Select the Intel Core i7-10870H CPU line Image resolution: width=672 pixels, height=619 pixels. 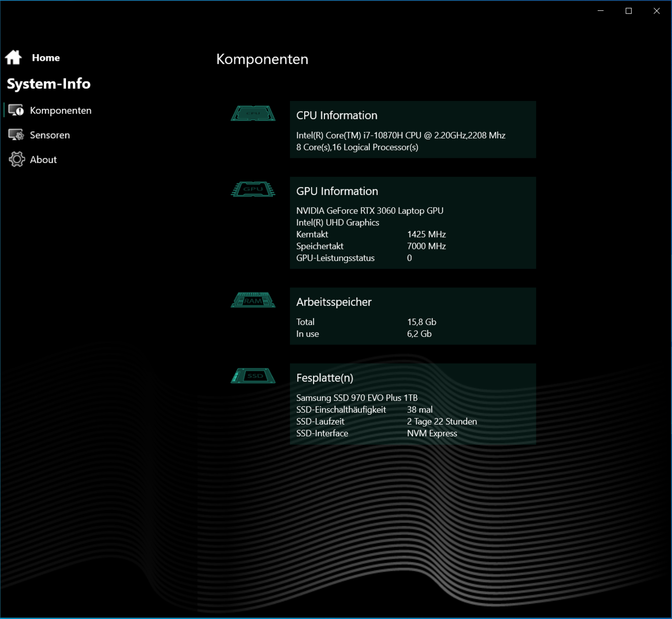click(401, 135)
